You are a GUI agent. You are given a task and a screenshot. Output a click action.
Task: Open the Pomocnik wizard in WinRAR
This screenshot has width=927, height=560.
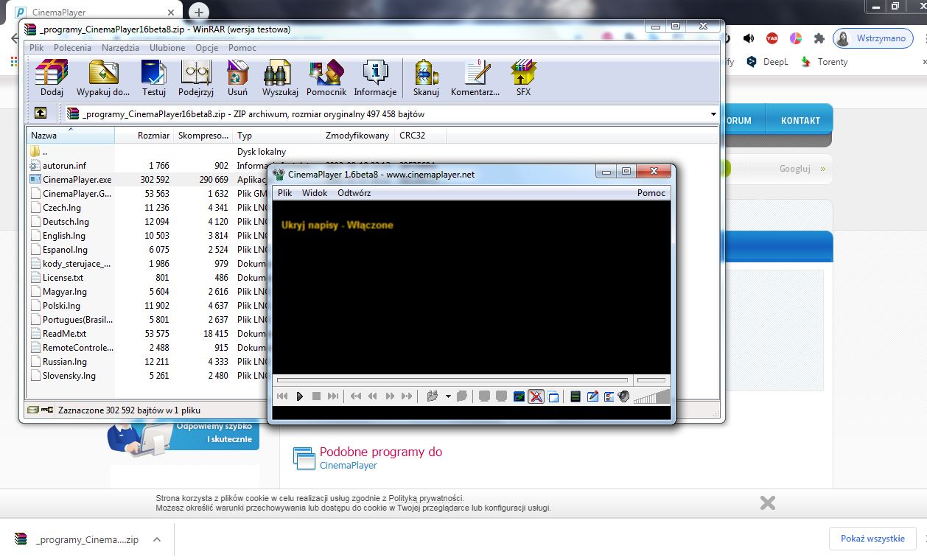[326, 78]
